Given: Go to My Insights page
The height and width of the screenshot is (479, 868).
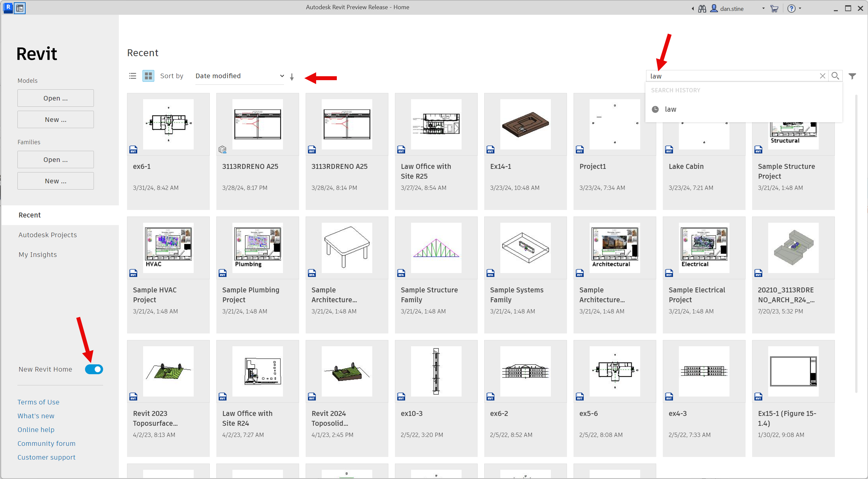Looking at the screenshot, I should [38, 255].
